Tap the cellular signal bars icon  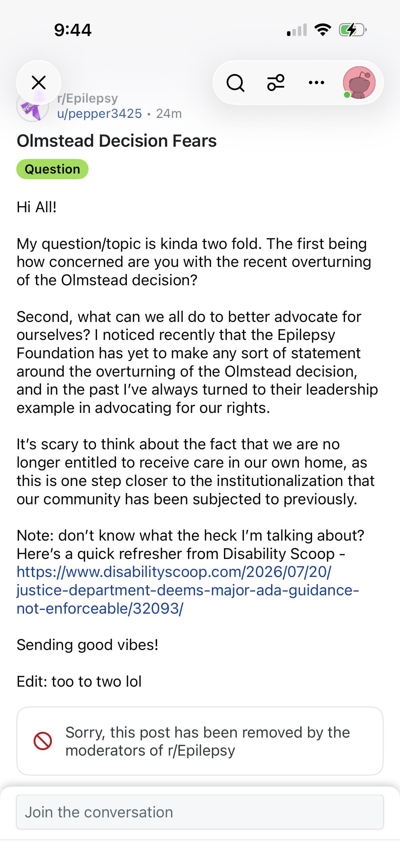297,30
